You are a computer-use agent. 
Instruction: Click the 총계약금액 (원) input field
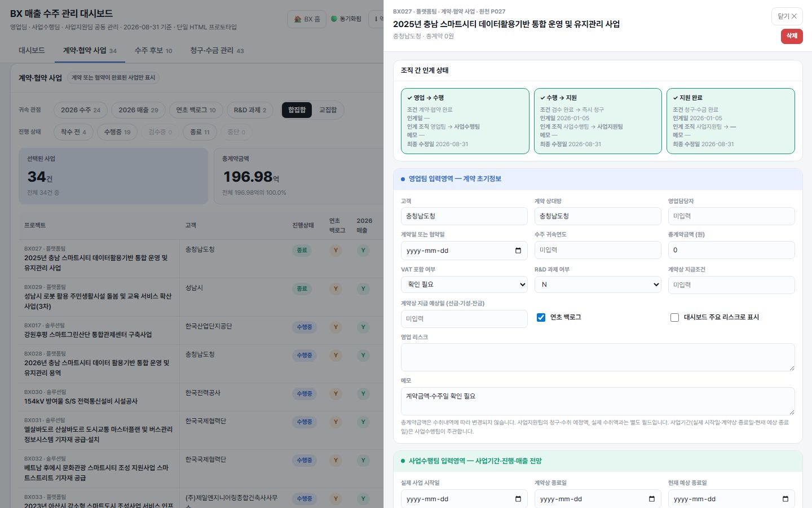pyautogui.click(x=731, y=250)
